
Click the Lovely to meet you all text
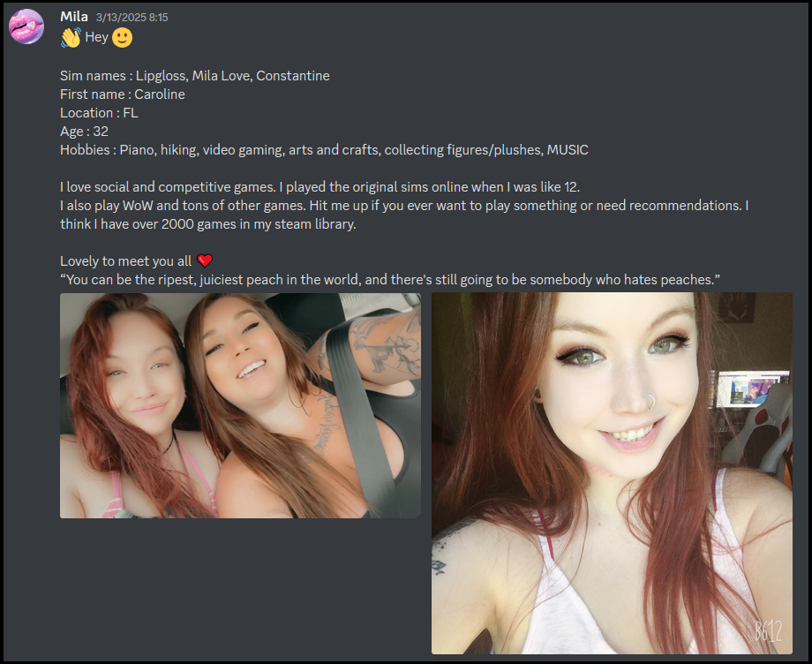[126, 261]
